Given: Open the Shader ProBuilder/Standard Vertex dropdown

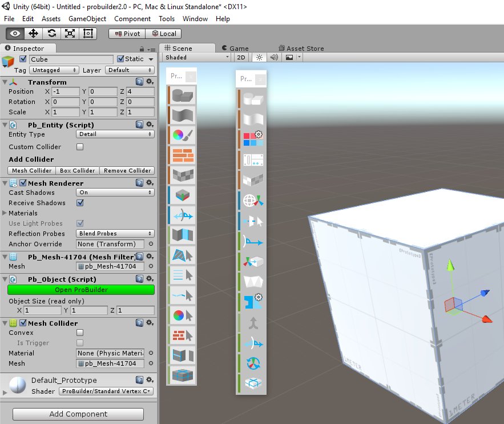Looking at the screenshot, I should pos(106,391).
